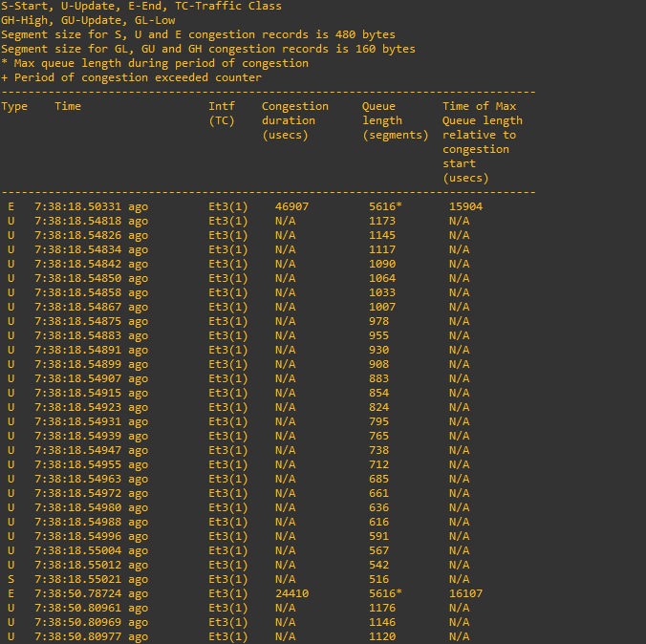Click the queue length value 1033
This screenshot has height=644, width=646.
382,292
